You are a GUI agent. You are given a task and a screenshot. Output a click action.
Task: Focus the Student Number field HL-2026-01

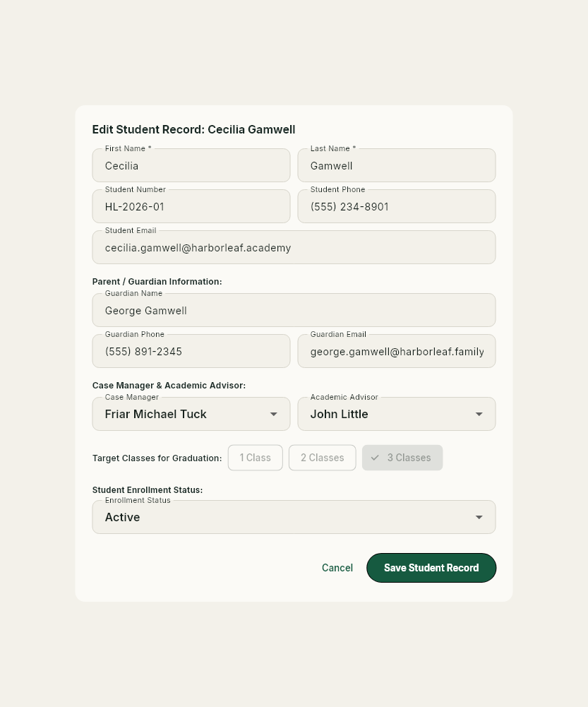(x=191, y=206)
